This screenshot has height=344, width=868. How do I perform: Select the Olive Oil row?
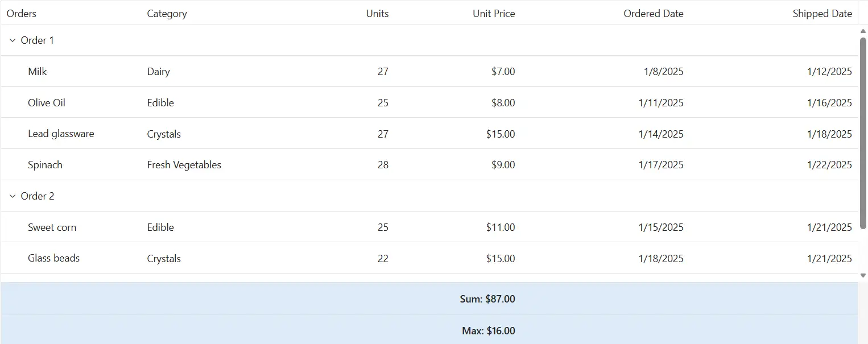click(x=429, y=103)
